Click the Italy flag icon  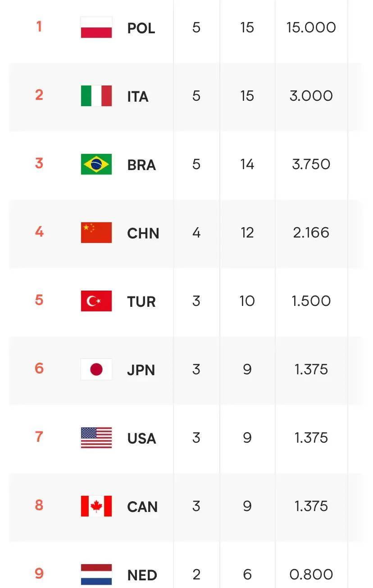(x=96, y=96)
